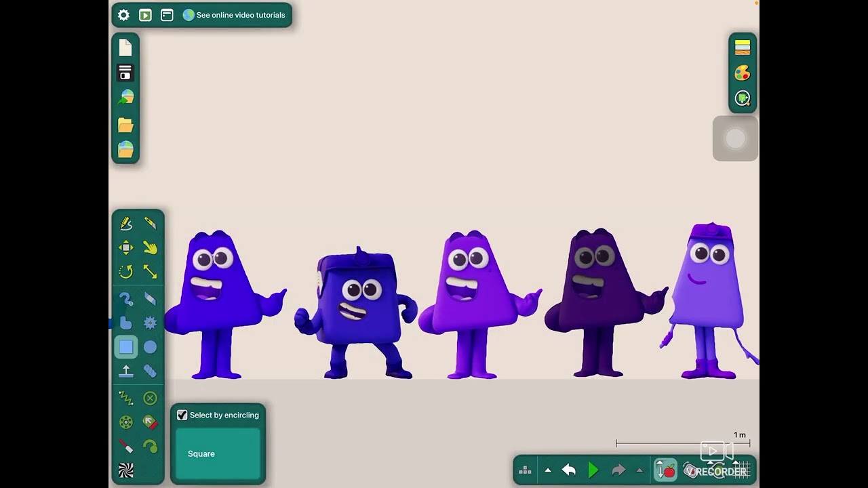
Task: Select the Eraser tool
Action: pyautogui.click(x=150, y=299)
